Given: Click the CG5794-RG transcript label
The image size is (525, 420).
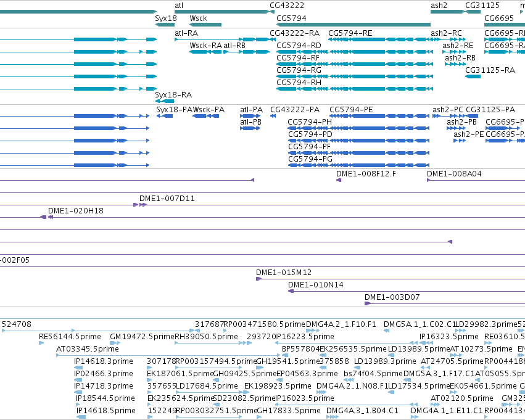Looking at the screenshot, I should point(299,70).
